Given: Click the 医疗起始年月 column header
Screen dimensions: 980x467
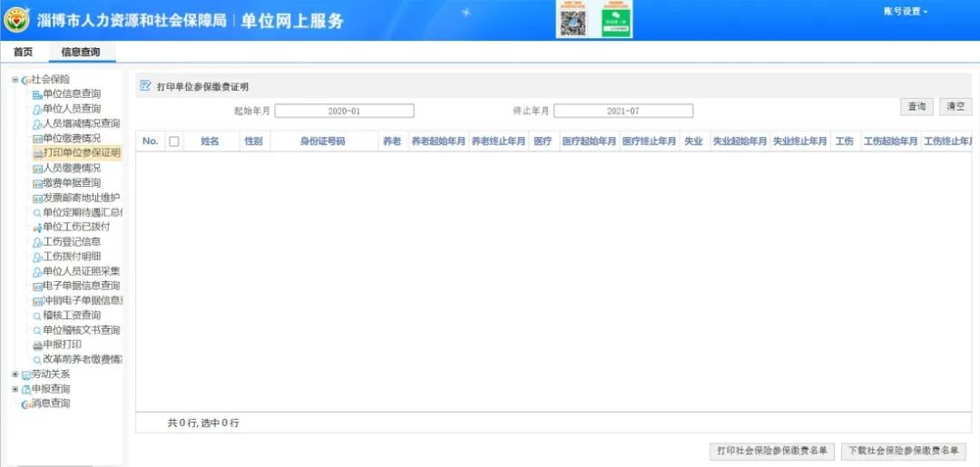Looking at the screenshot, I should [589, 141].
